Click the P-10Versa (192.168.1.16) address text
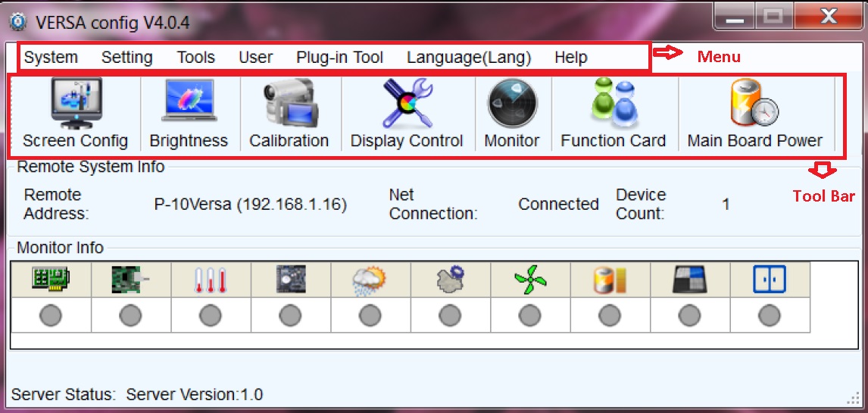 (250, 205)
